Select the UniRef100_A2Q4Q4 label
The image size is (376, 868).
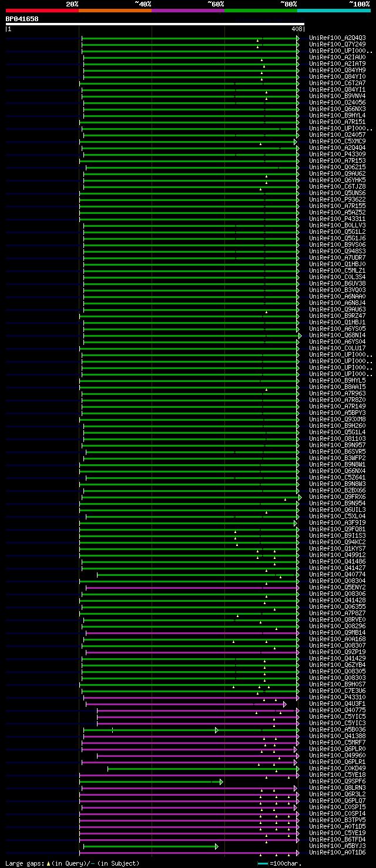pyautogui.click(x=337, y=148)
